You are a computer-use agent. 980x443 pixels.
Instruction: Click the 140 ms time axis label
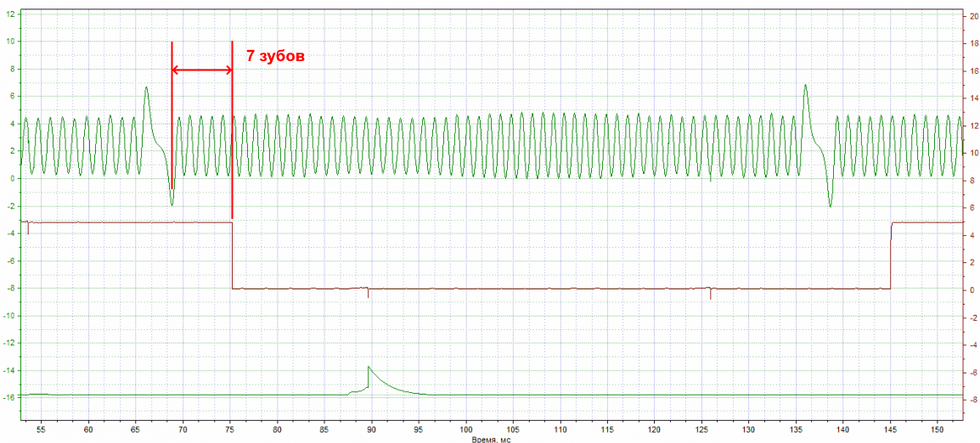843,430
